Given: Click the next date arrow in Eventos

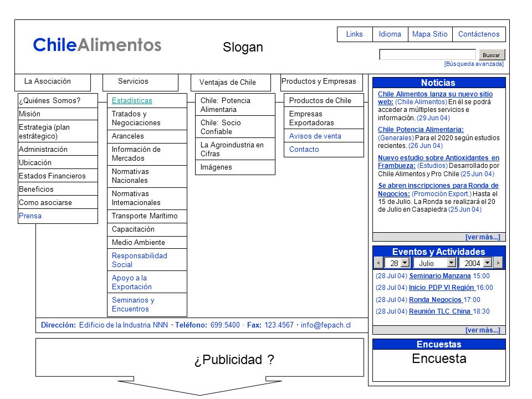Looking at the screenshot, I should 498,263.
